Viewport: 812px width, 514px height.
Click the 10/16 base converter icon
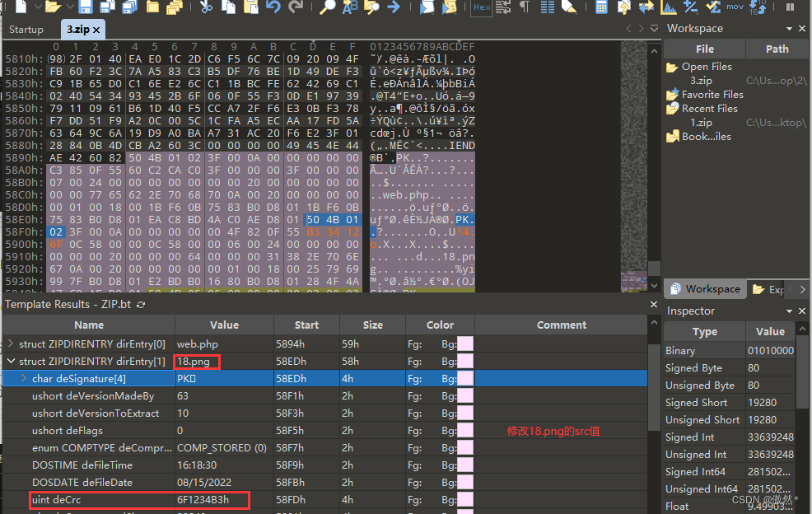tap(759, 8)
